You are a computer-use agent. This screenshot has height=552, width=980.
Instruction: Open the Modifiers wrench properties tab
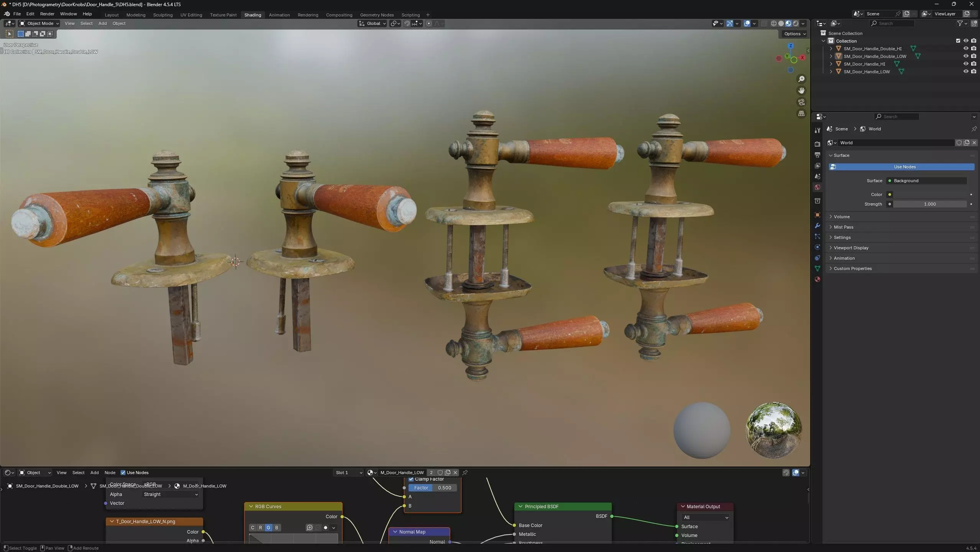click(817, 226)
